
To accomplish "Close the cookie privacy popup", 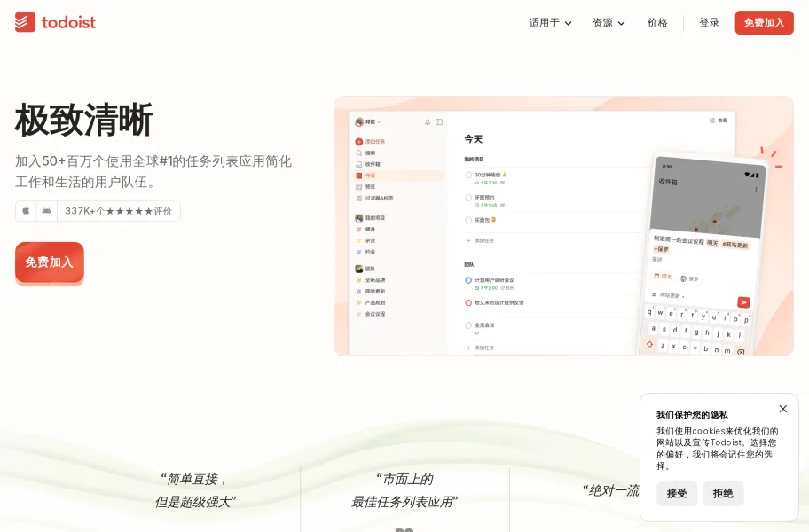I will 782,409.
